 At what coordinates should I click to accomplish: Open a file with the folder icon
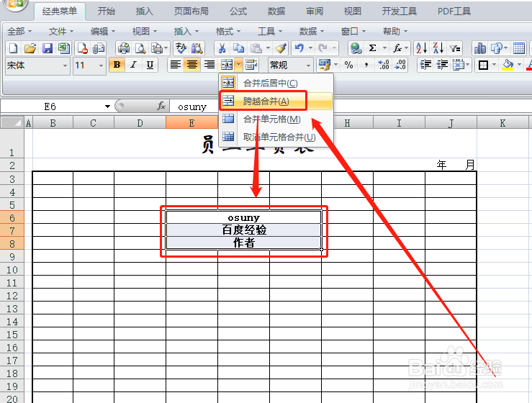(x=30, y=48)
